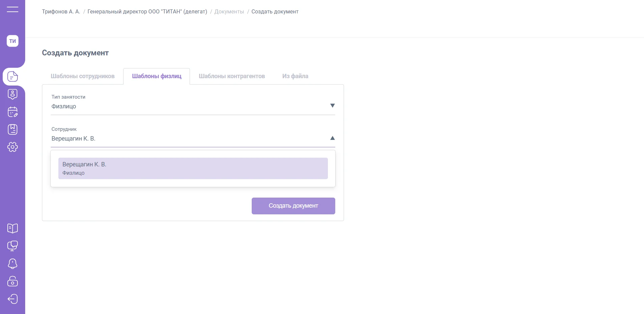Click the logout arrow icon
The height and width of the screenshot is (314, 644).
(12, 299)
